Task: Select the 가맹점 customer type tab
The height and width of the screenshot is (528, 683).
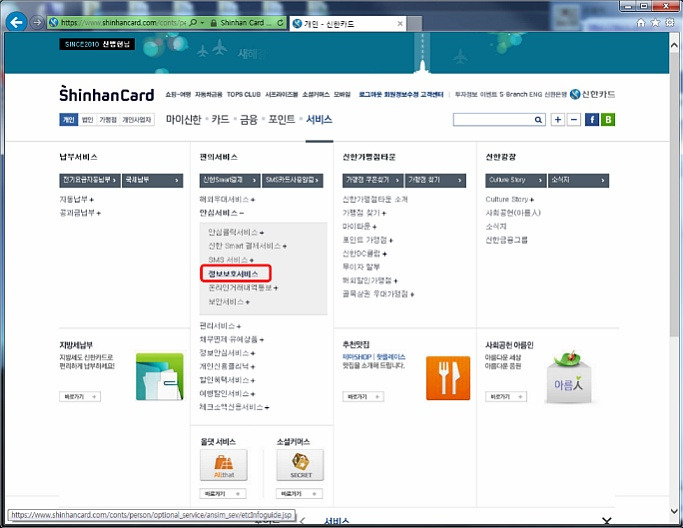Action: [108, 120]
